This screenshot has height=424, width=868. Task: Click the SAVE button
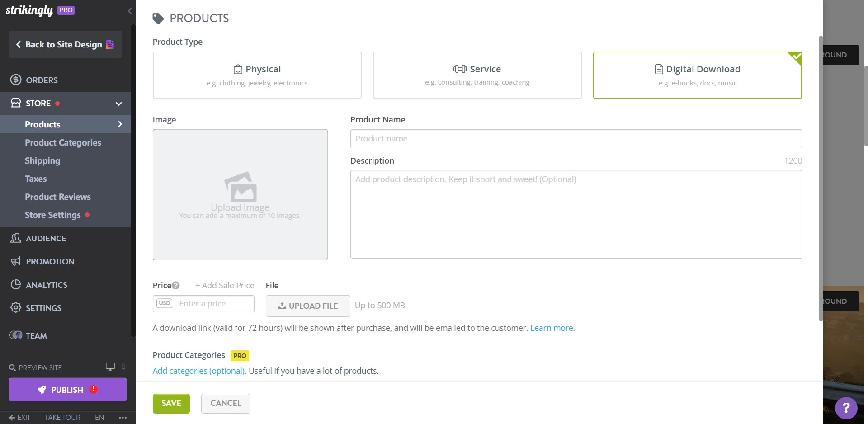pyautogui.click(x=171, y=403)
